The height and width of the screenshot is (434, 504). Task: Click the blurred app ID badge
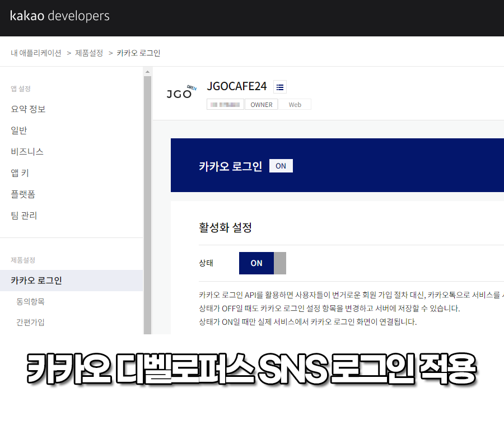click(x=225, y=105)
